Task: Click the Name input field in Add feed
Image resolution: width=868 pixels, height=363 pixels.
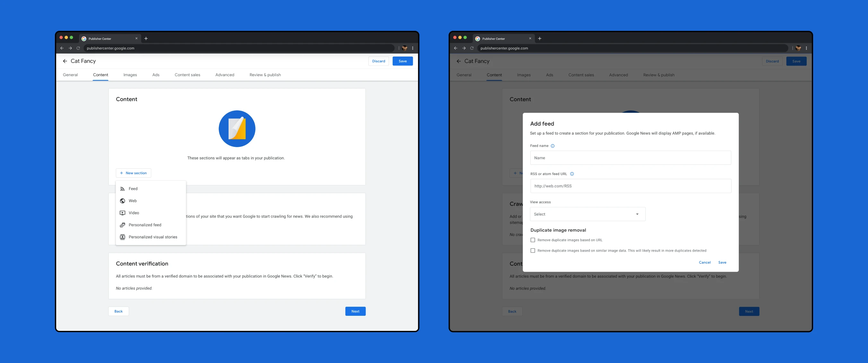Action: click(x=630, y=157)
